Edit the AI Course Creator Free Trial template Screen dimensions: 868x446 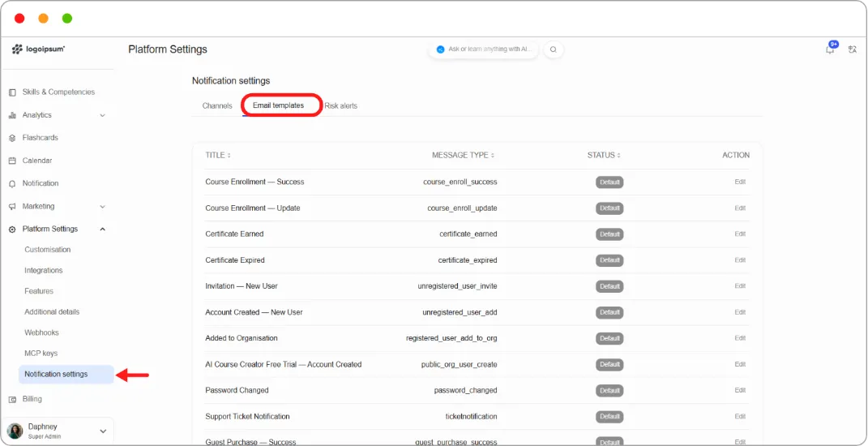740,364
